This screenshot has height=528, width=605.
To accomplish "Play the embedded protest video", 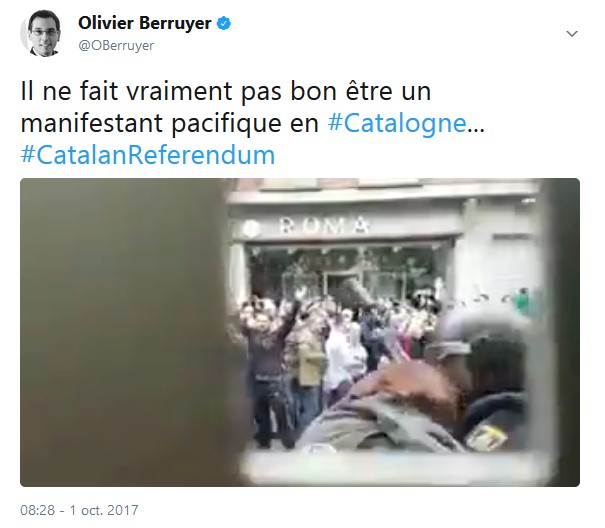I will [x=300, y=332].
